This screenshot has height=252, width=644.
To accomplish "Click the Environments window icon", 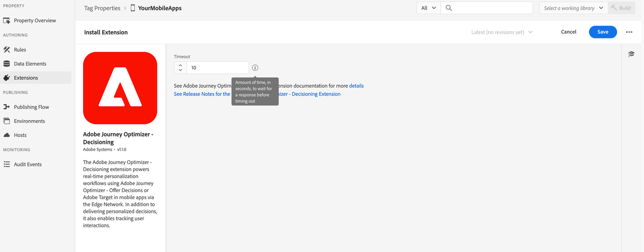I will [x=7, y=121].
